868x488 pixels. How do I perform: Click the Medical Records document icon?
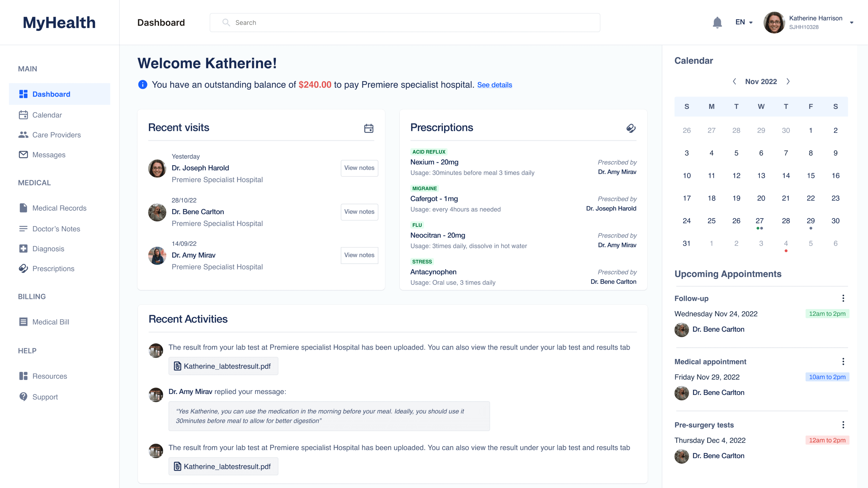click(23, 208)
